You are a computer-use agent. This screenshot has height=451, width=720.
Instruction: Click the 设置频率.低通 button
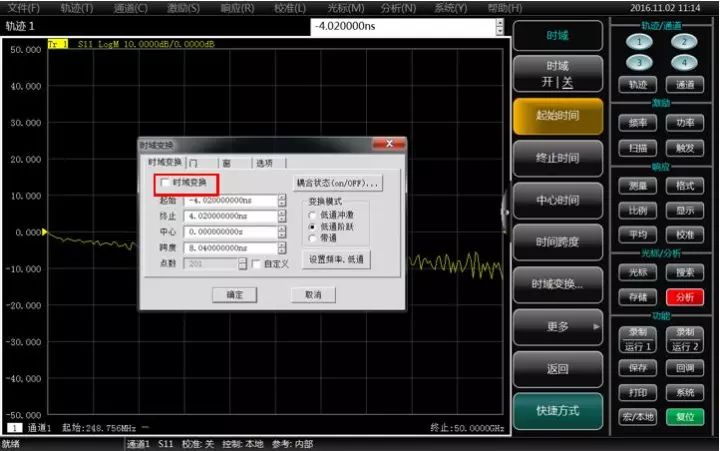pos(336,259)
